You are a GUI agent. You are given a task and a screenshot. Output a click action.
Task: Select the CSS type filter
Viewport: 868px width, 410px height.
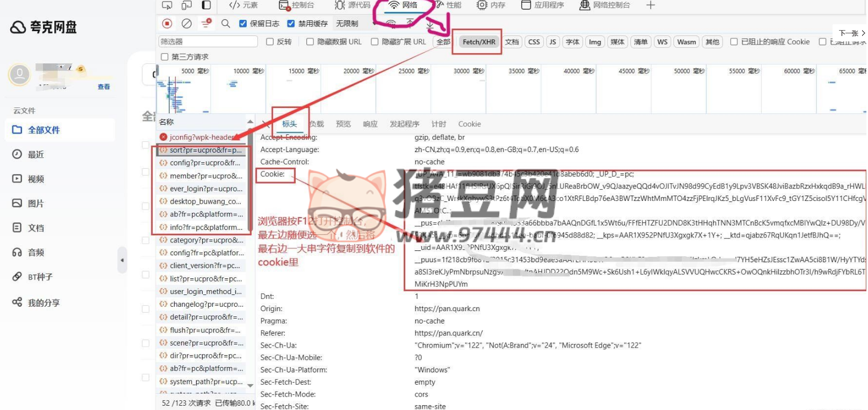[x=534, y=42]
